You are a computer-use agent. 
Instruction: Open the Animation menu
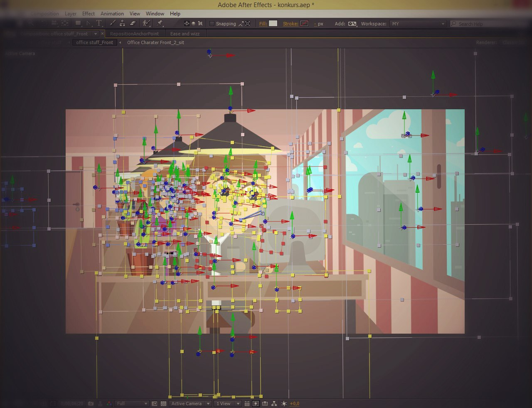click(112, 14)
